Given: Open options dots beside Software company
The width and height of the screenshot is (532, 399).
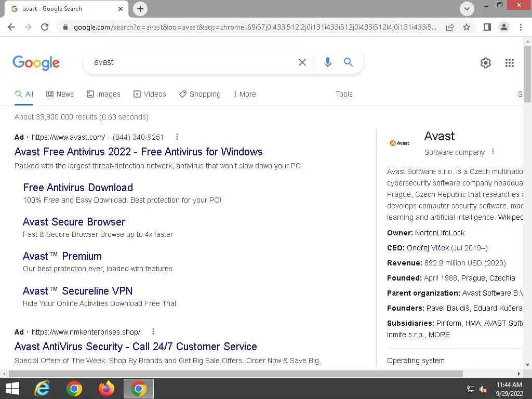Looking at the screenshot, I should pyautogui.click(x=493, y=152).
